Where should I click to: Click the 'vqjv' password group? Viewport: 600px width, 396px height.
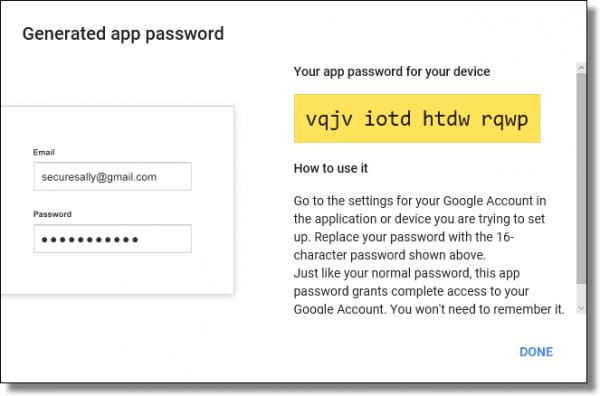(x=329, y=119)
